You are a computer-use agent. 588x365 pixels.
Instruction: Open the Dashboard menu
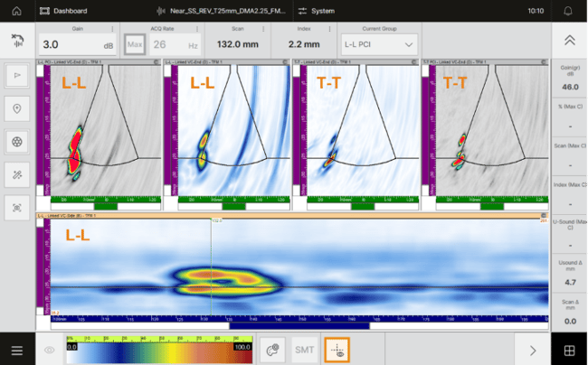tap(63, 11)
